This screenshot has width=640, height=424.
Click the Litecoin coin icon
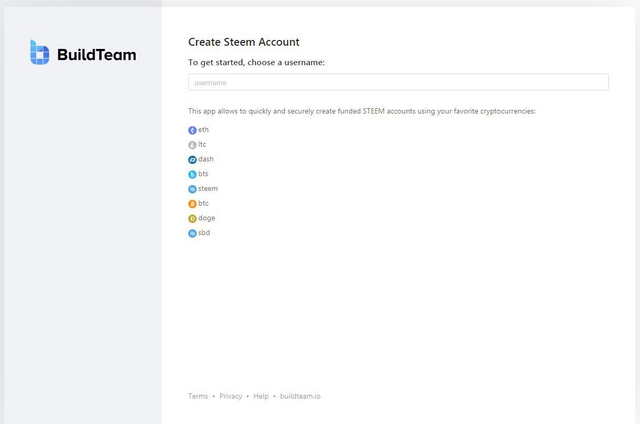(x=192, y=145)
